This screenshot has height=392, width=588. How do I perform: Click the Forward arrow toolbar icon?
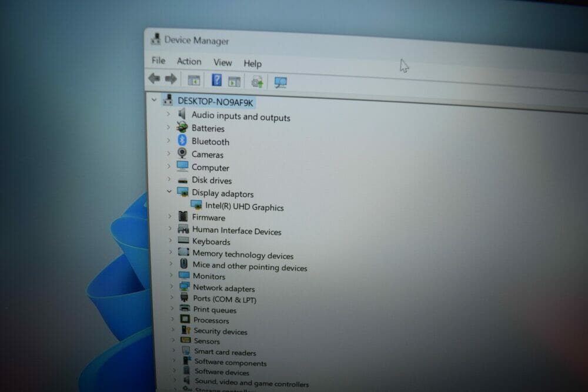pyautogui.click(x=171, y=79)
